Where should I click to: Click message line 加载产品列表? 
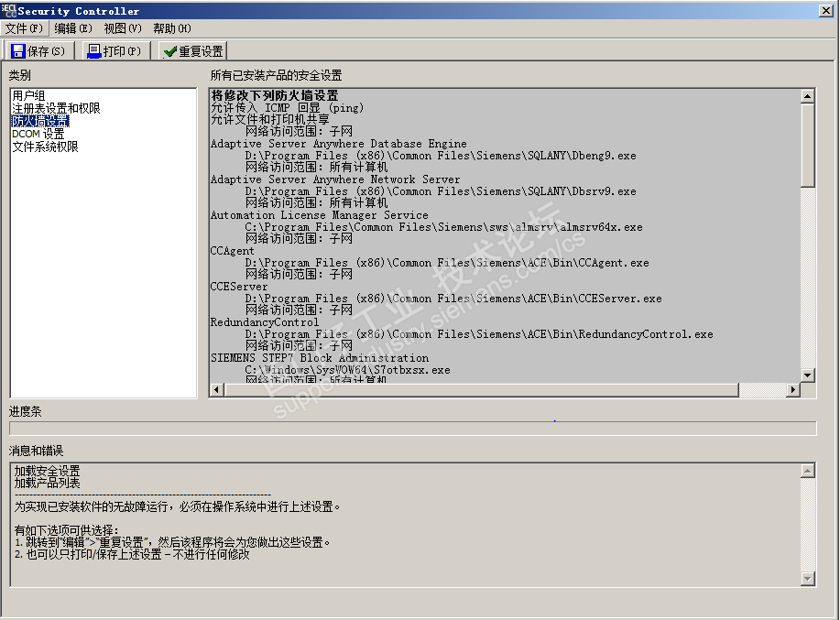pos(47,483)
